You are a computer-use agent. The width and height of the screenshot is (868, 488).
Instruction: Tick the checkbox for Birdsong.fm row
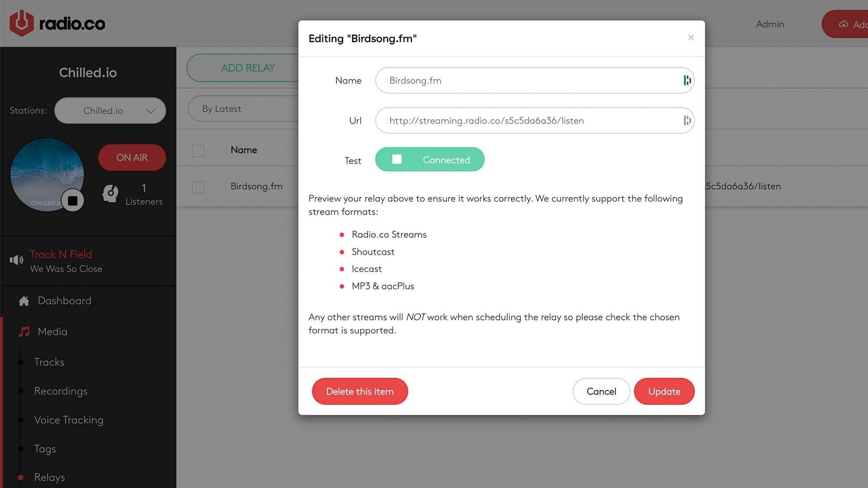pyautogui.click(x=198, y=187)
